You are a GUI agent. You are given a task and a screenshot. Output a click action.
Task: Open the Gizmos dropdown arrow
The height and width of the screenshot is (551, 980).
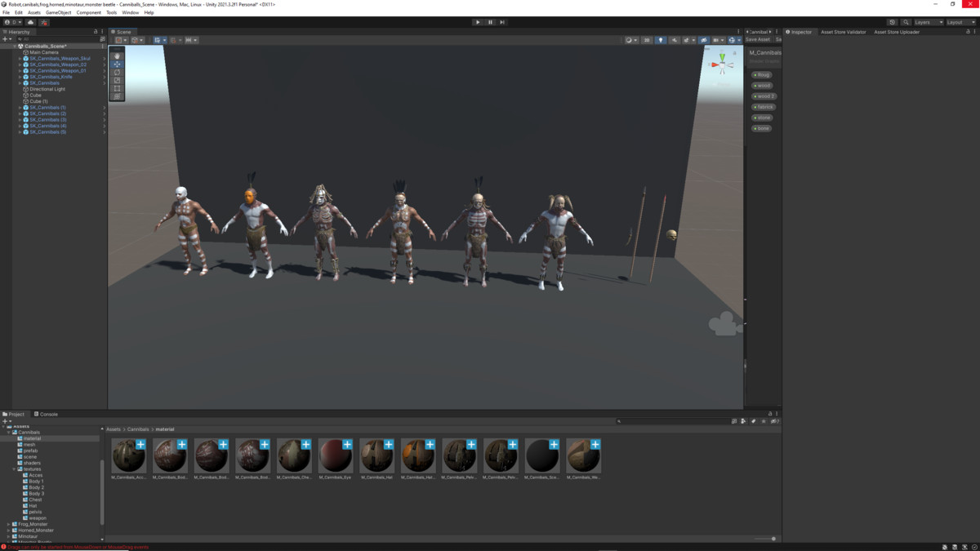pyautogui.click(x=739, y=40)
